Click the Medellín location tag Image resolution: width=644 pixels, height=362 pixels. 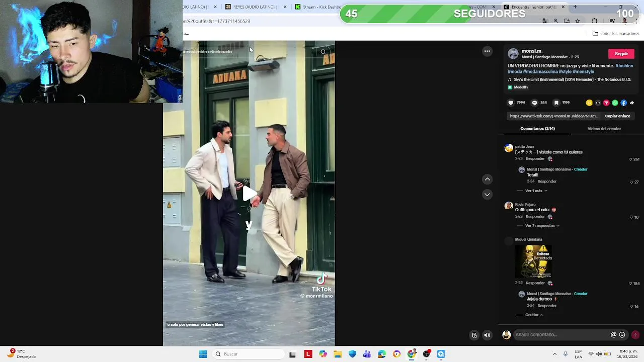coord(518,87)
